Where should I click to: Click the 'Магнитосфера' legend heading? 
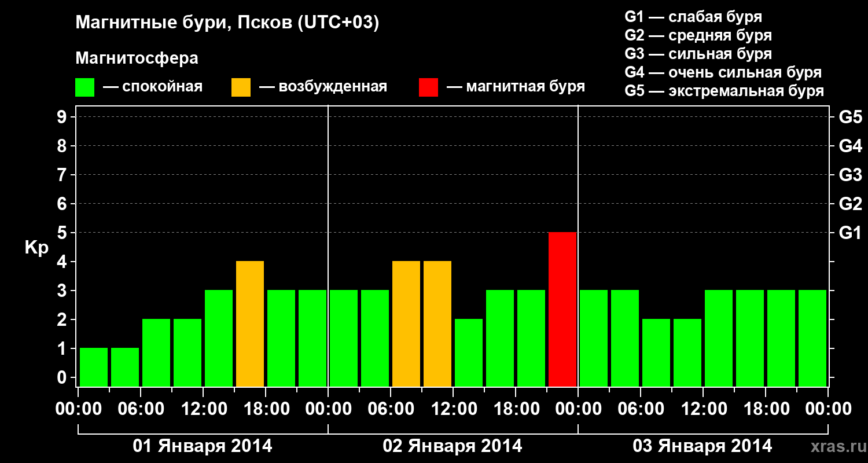pyautogui.click(x=137, y=58)
